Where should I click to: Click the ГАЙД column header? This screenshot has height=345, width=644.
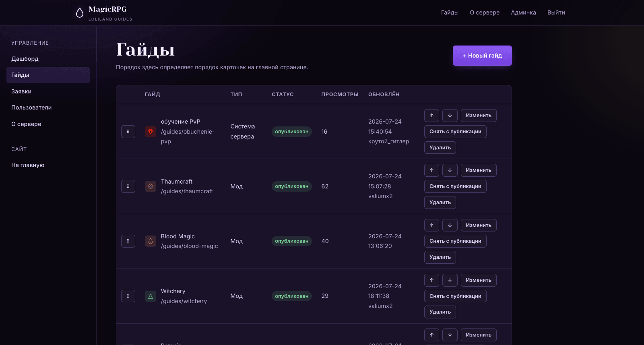pos(153,95)
